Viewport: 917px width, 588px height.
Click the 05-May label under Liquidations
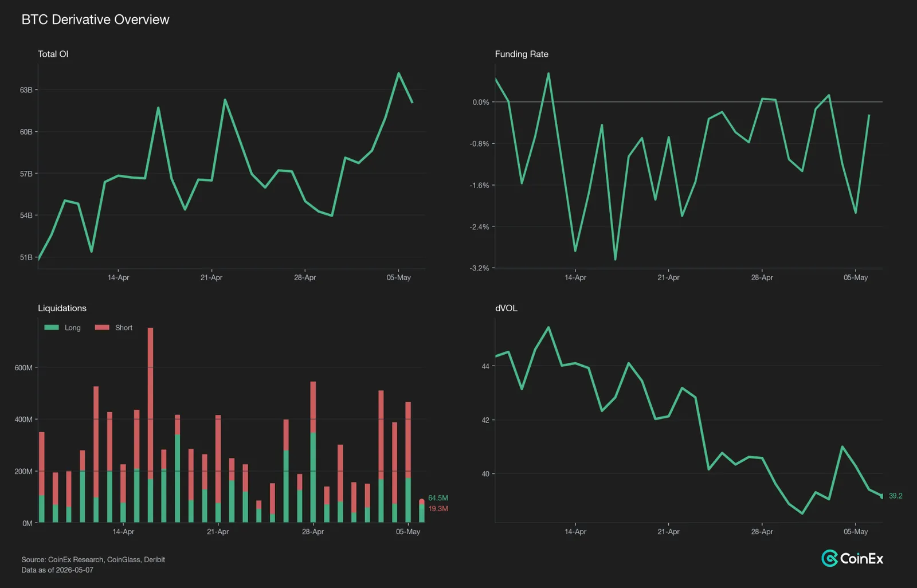tap(408, 532)
